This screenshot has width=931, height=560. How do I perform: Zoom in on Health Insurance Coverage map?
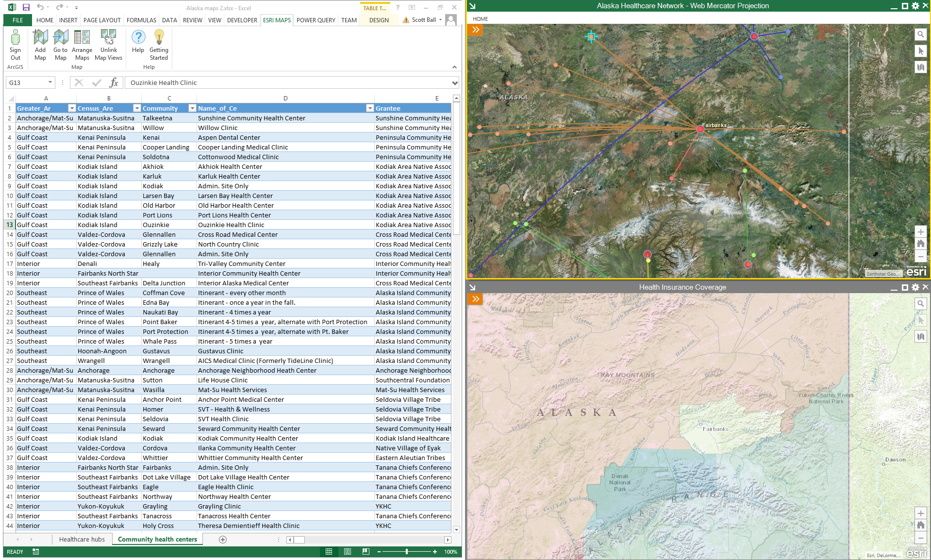coord(920,513)
